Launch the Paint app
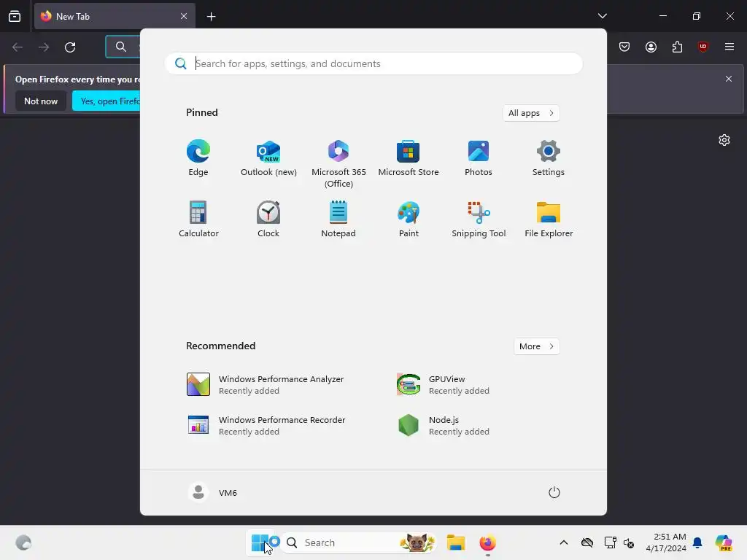747x560 pixels. (x=409, y=219)
